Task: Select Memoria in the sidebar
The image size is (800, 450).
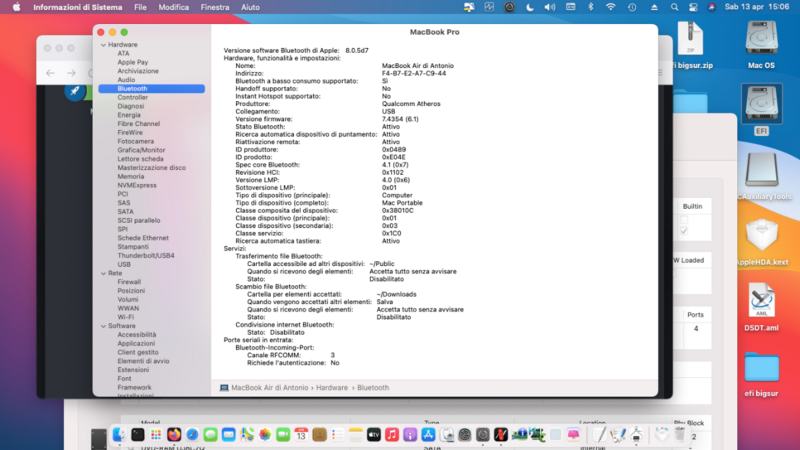Action: (131, 177)
